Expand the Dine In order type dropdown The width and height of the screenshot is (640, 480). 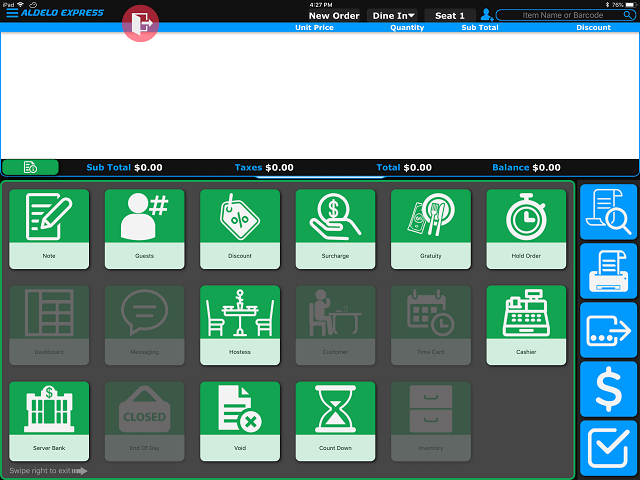[x=394, y=16]
